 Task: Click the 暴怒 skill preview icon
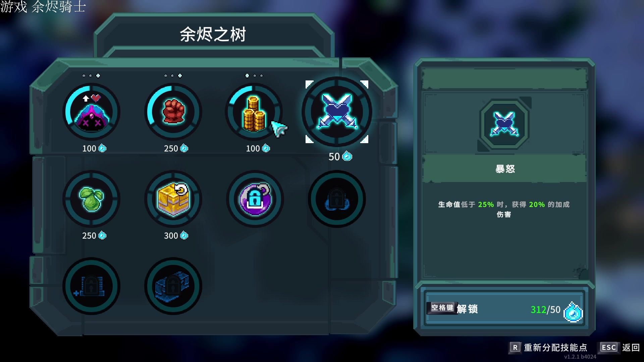click(504, 124)
